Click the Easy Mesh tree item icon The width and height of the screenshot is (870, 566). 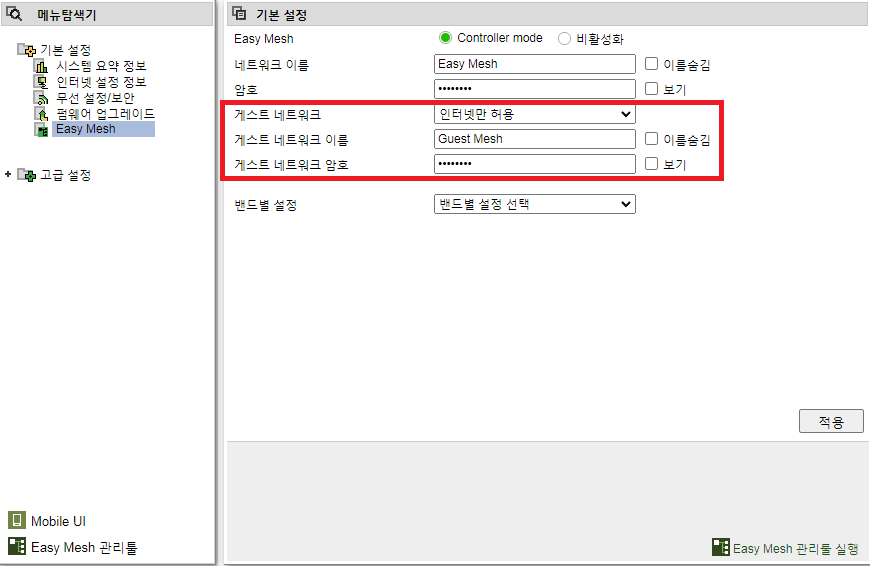(42, 130)
